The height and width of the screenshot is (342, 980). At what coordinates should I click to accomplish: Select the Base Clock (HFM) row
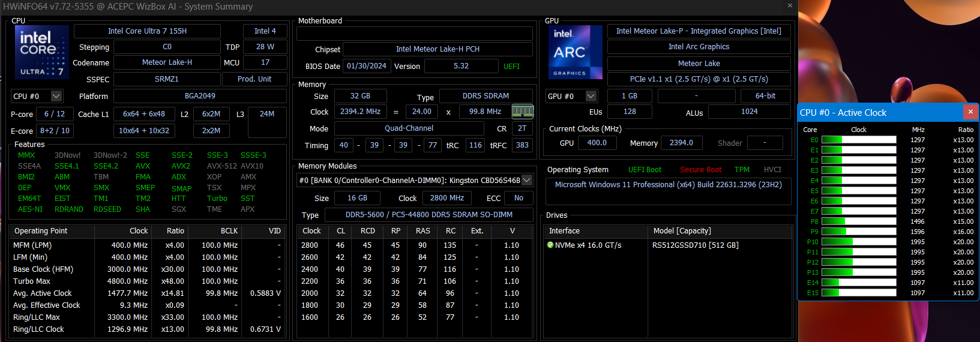[x=146, y=269]
